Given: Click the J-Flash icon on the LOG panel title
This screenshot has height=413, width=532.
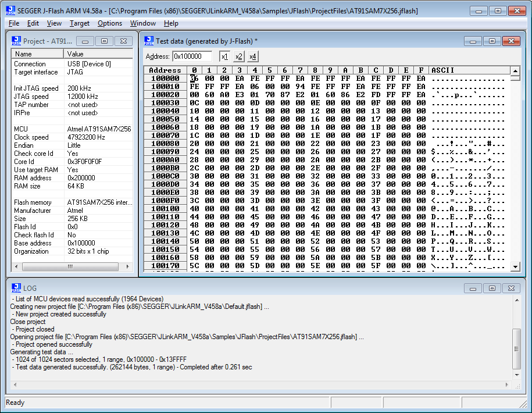Looking at the screenshot, I should tap(16, 287).
